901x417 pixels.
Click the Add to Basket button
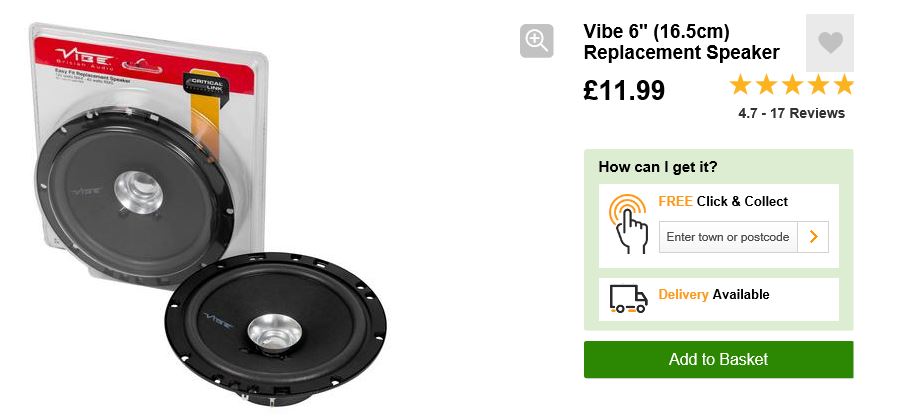(x=718, y=360)
